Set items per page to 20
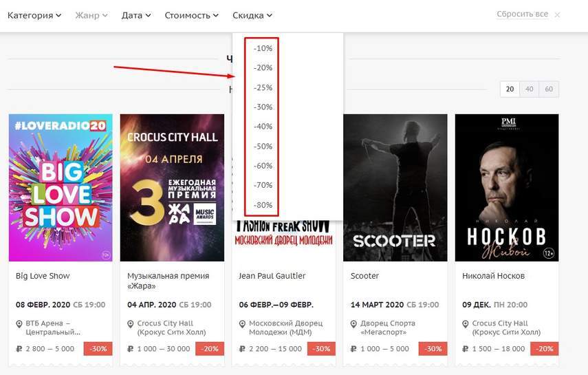Screen dimensions: 588x375 tap(510, 89)
